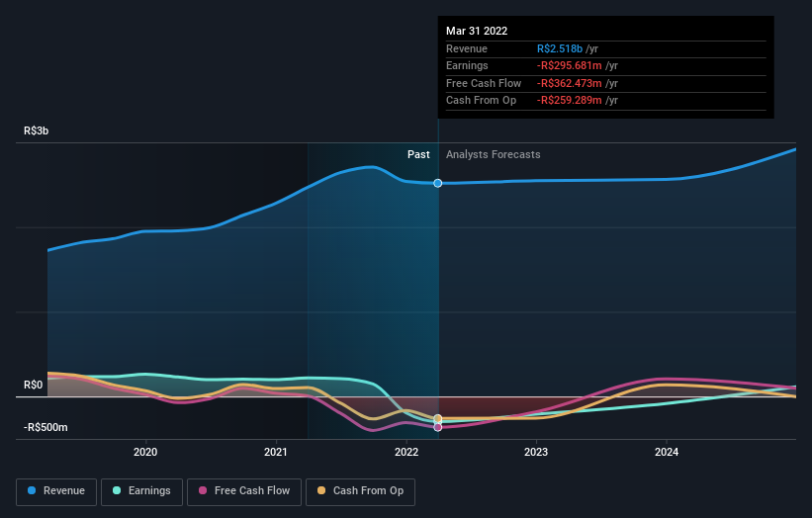Click the Cash From Op row label in tooltip
812x518 pixels.
481,101
